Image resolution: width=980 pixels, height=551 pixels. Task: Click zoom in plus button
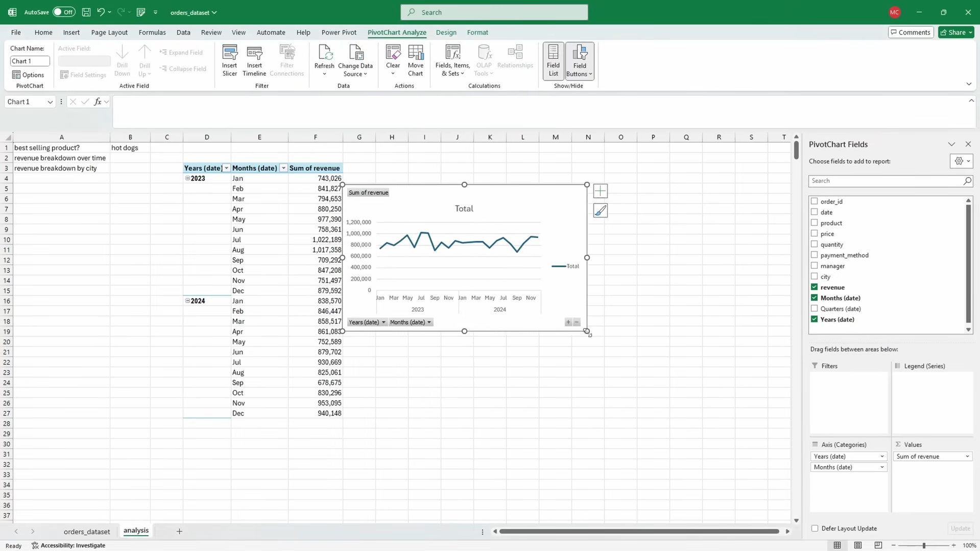953,545
